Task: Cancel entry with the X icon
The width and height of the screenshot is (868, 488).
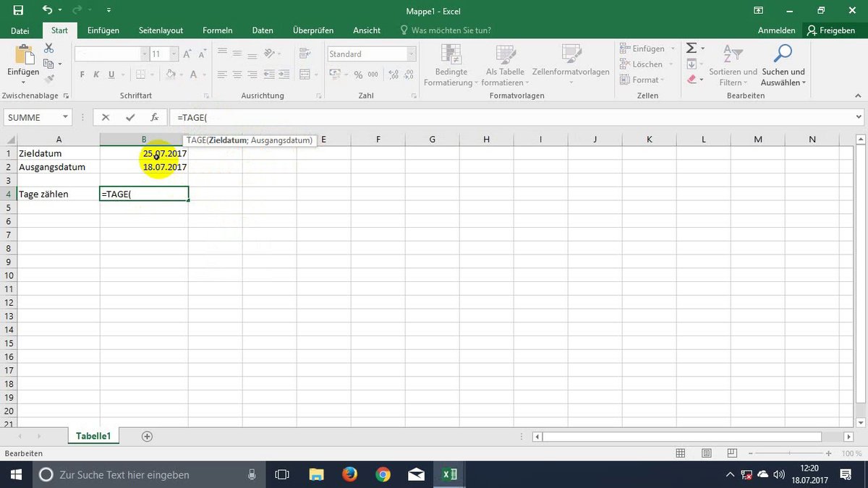Action: [x=106, y=117]
